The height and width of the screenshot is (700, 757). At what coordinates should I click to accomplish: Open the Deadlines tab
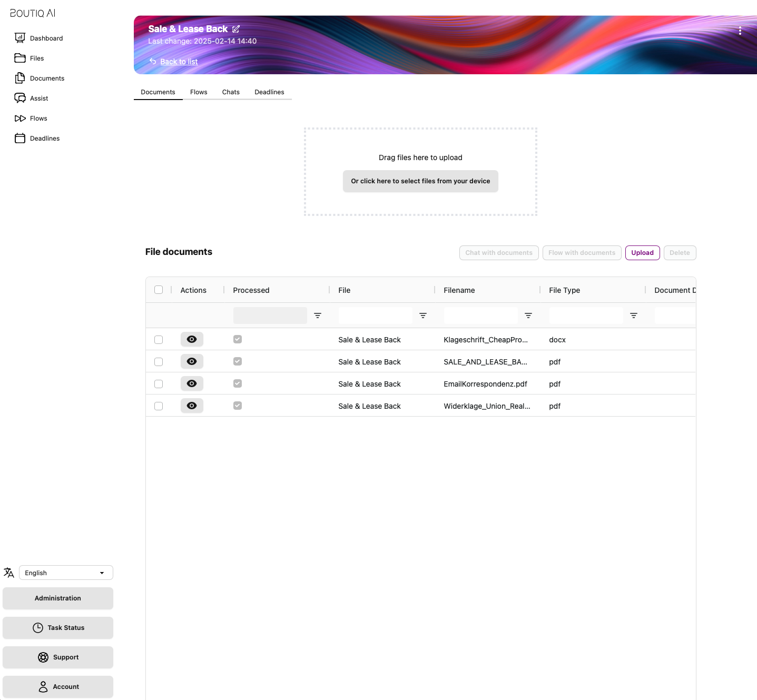[269, 92]
